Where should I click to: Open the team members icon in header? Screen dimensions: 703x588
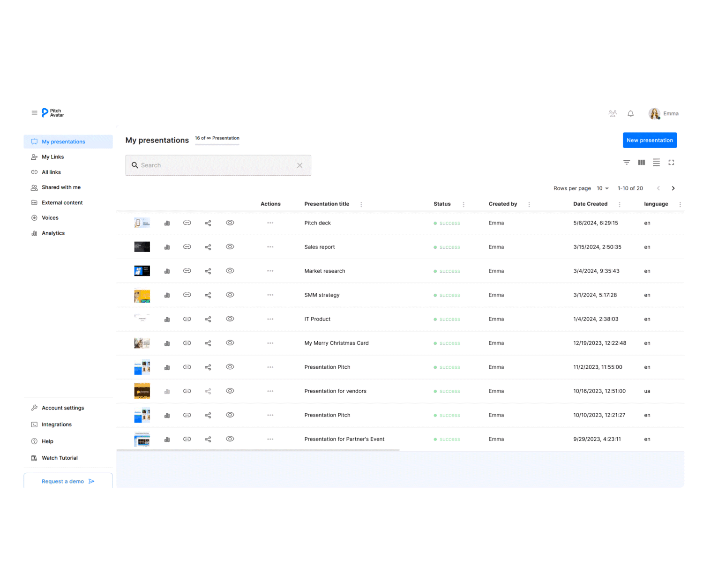(612, 114)
